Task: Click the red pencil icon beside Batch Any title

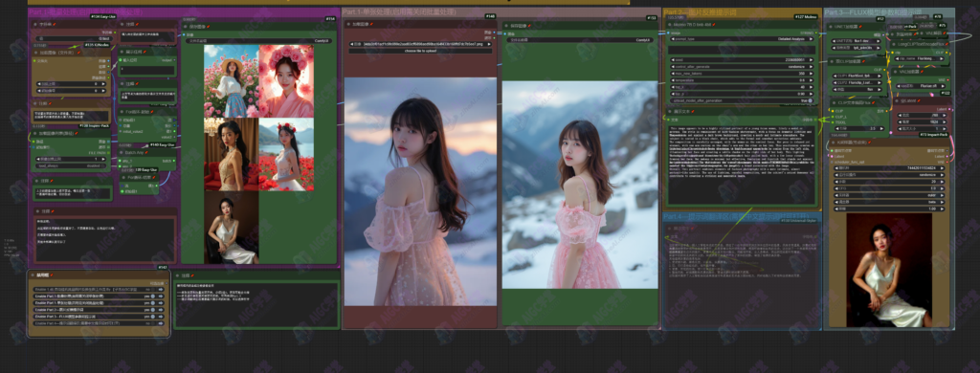Action: [x=146, y=153]
